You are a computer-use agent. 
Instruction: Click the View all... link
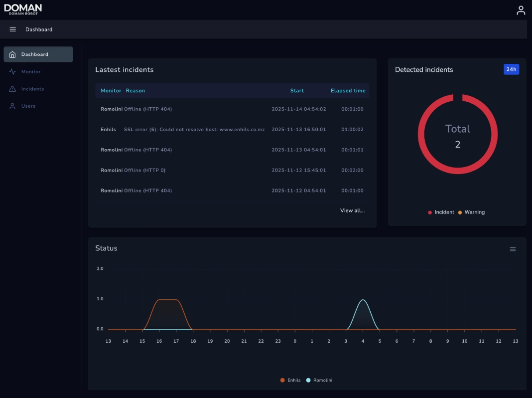(352, 210)
